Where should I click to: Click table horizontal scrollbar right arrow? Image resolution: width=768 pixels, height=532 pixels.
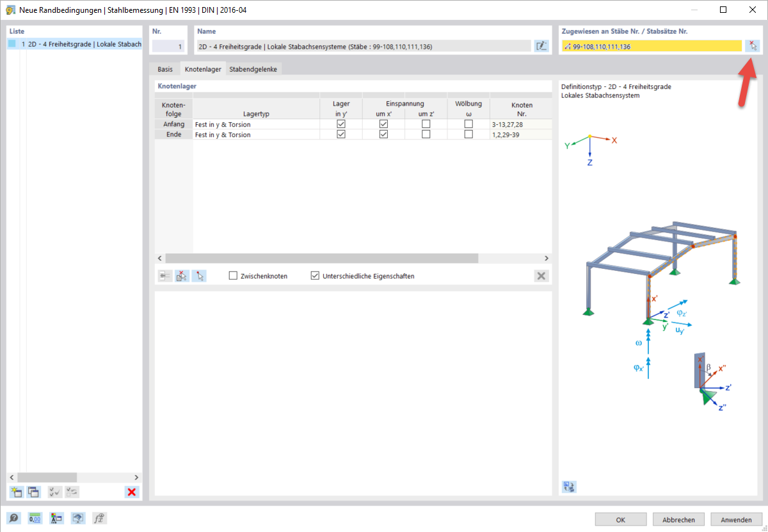point(547,258)
